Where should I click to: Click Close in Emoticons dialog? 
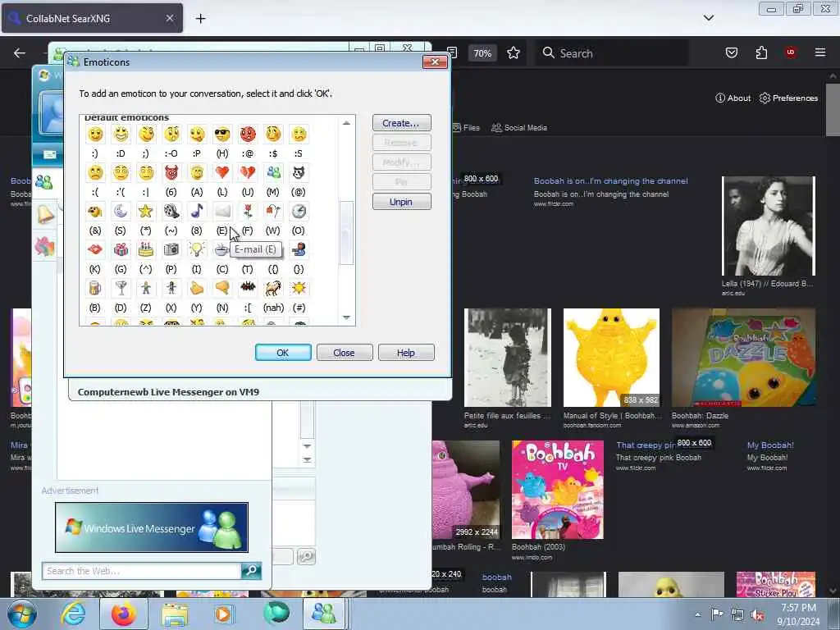345,353
